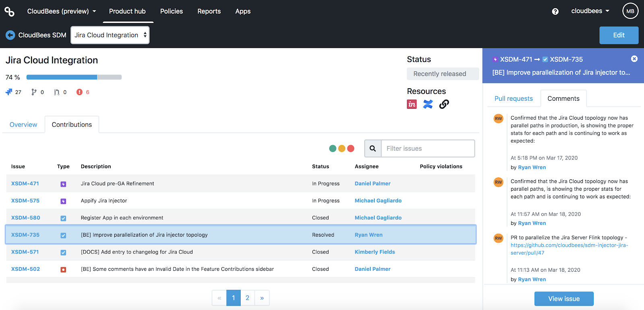
Task: Switch to the Comments tab
Action: coord(563,98)
